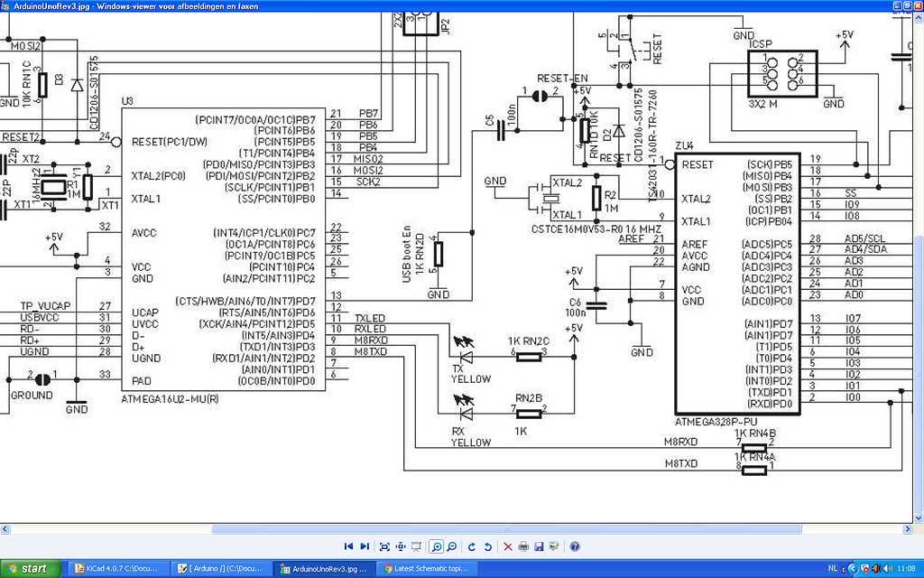Viewport: 924px width, 578px height.
Task: Click the ICSP header label
Action: pyautogui.click(x=760, y=44)
